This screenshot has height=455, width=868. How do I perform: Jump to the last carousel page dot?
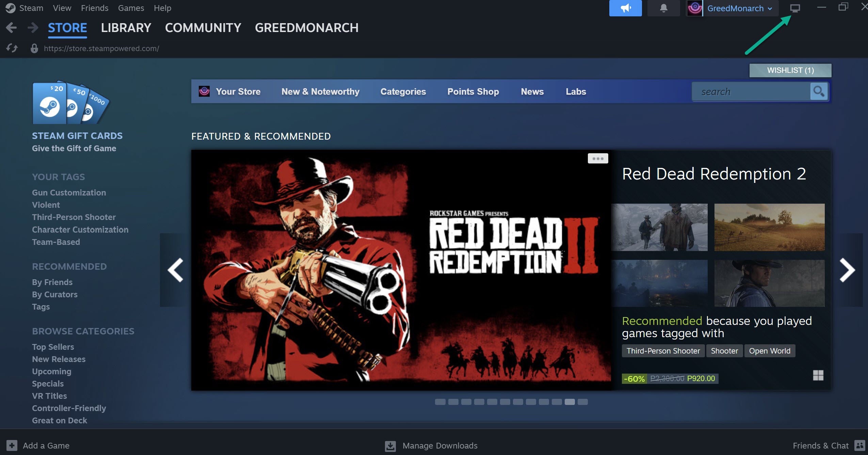[583, 402]
